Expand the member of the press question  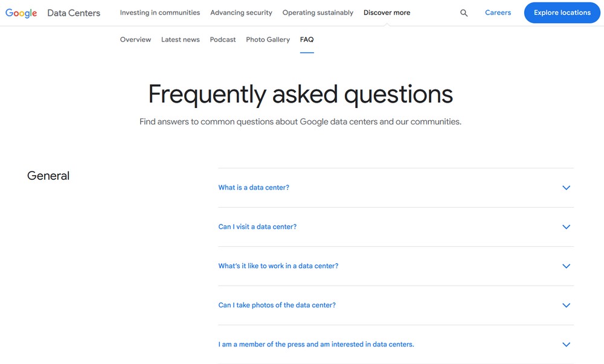tap(396, 344)
